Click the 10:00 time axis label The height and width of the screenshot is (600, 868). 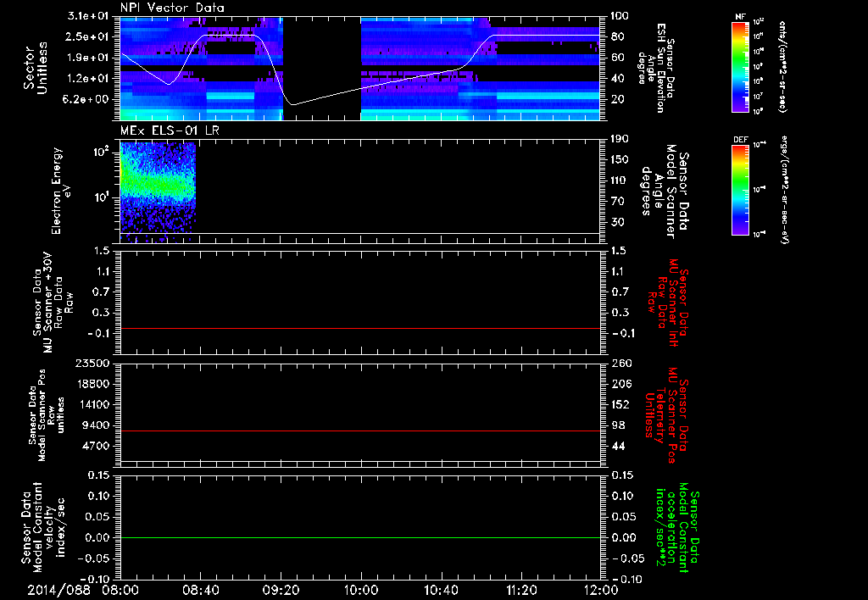(361, 590)
